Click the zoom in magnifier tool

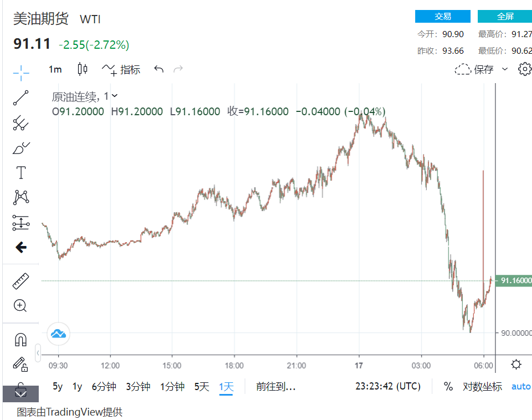pyautogui.click(x=20, y=305)
